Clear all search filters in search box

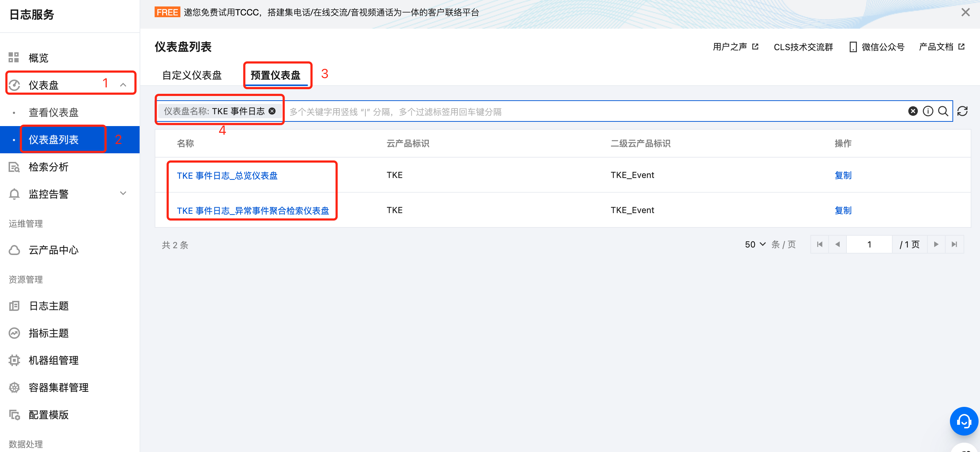(x=913, y=111)
